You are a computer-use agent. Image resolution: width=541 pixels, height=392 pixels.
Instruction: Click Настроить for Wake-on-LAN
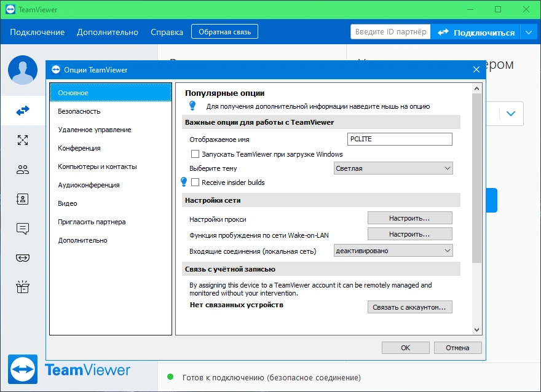[409, 233]
